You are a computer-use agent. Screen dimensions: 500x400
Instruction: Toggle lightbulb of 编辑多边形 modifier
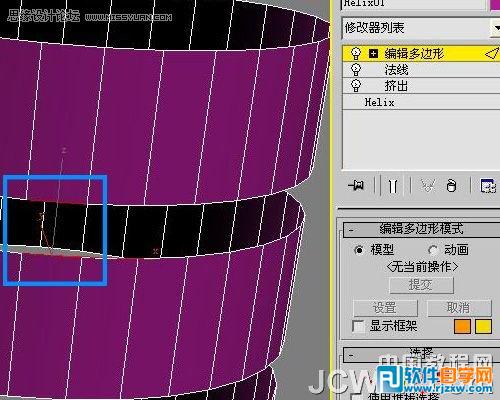pyautogui.click(x=356, y=54)
